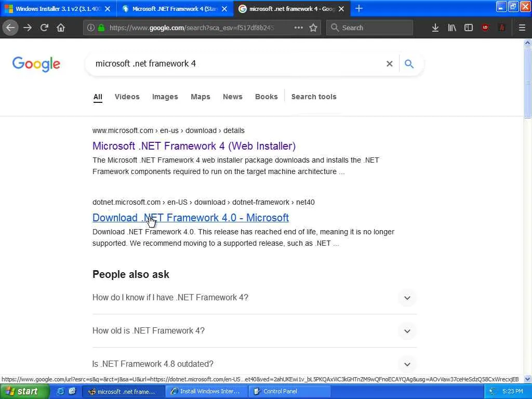532x399 pixels.
Task: Open the Downloads arrow icon
Action: click(435, 28)
